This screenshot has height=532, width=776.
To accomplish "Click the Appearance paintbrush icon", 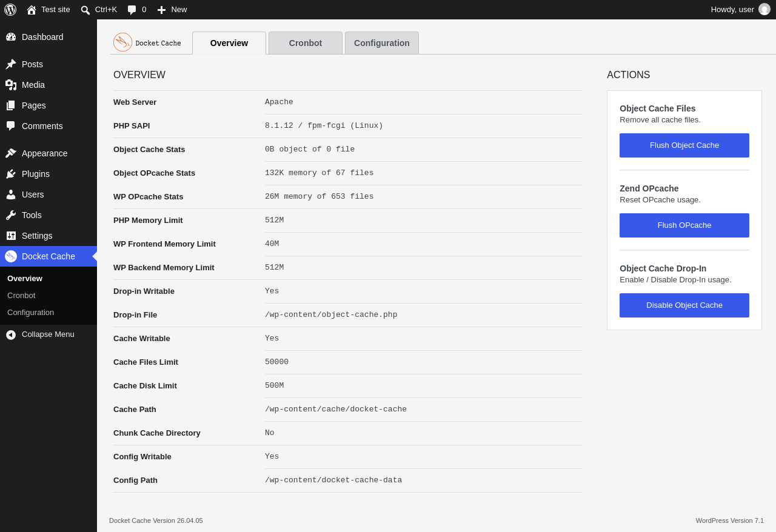I will coord(11,153).
